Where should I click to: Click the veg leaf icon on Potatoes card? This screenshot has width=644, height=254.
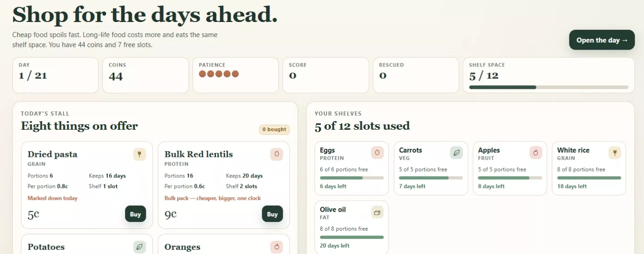139,247
